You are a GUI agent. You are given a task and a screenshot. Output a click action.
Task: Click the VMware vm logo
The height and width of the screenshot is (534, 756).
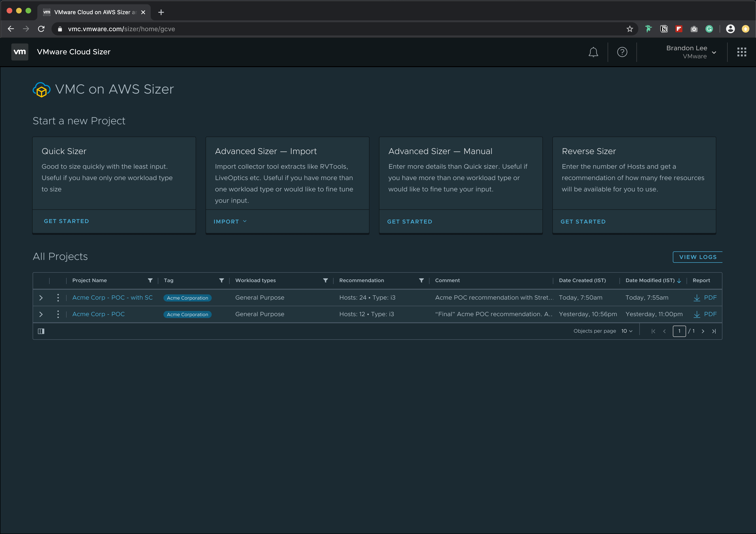[20, 52]
